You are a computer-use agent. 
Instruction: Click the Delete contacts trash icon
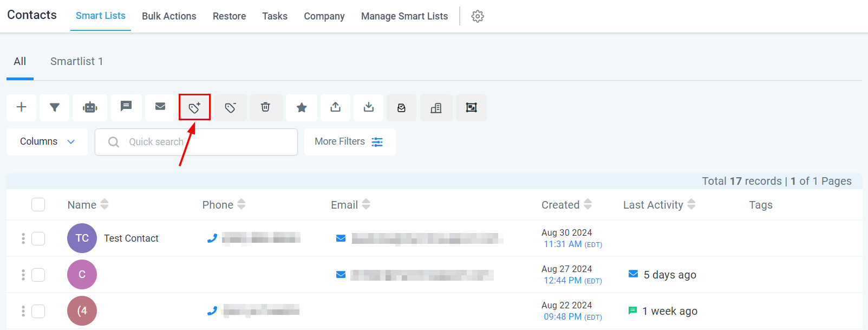[x=266, y=107]
